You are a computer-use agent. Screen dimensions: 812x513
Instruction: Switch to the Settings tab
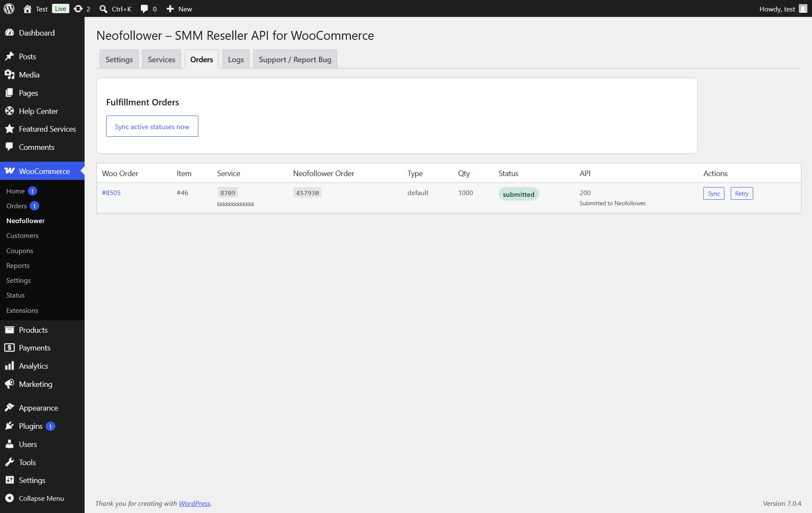point(119,59)
